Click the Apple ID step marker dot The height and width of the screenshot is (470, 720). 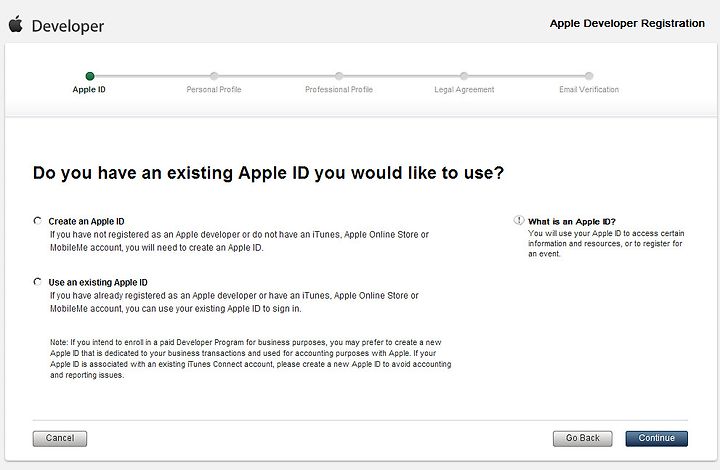pos(90,76)
